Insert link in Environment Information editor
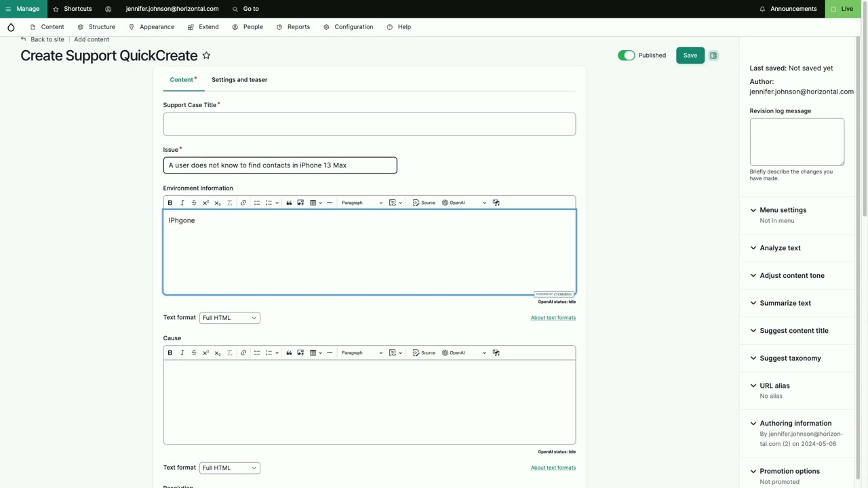This screenshot has height=488, width=868. point(243,203)
